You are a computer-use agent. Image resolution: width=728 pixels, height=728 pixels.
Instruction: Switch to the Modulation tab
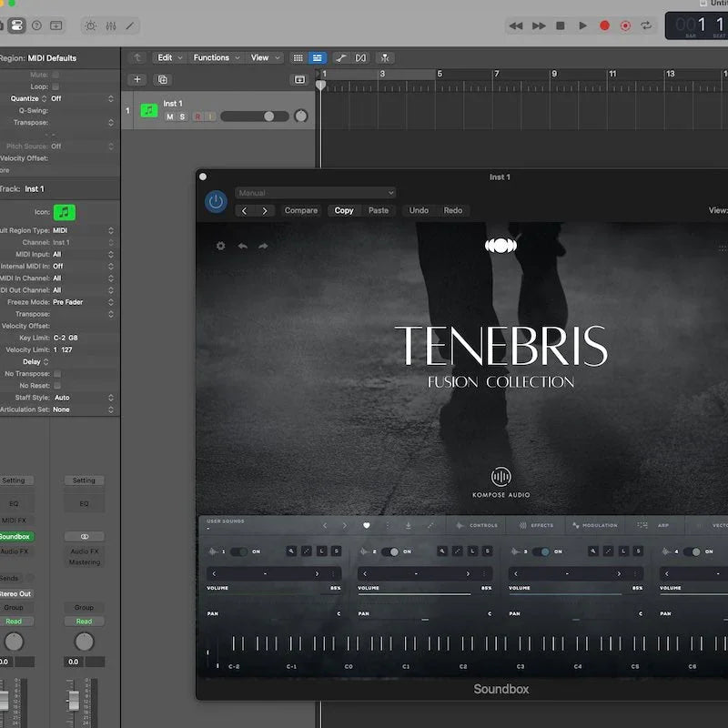tap(594, 525)
